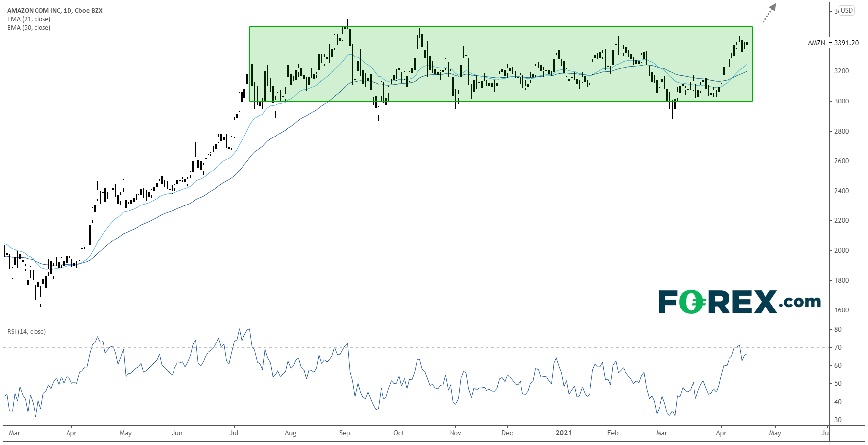
Task: Click the Jun label on time axis
Action: (x=177, y=433)
